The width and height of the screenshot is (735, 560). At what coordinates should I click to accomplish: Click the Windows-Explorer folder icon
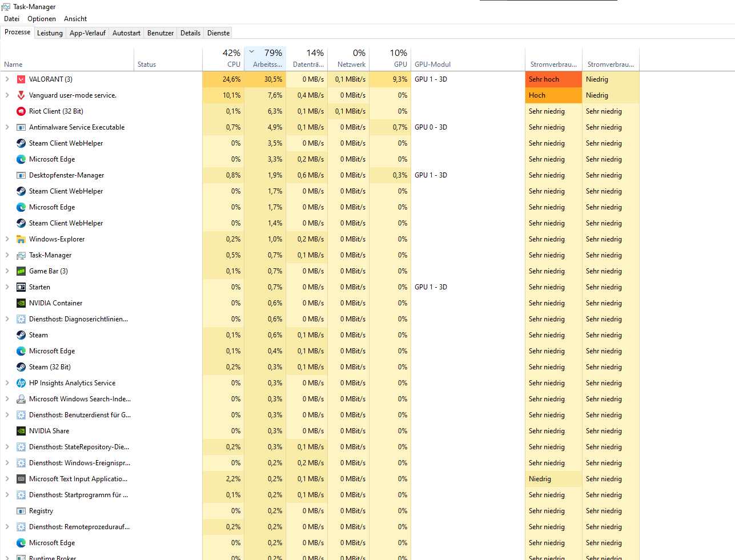tap(21, 239)
